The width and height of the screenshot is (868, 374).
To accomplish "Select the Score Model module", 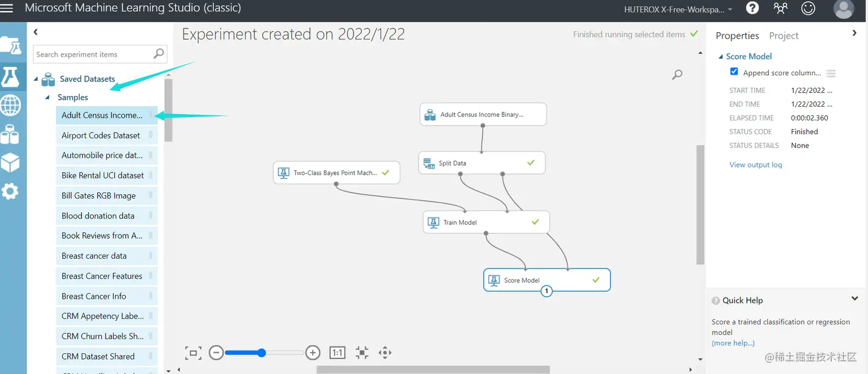I will [547, 280].
